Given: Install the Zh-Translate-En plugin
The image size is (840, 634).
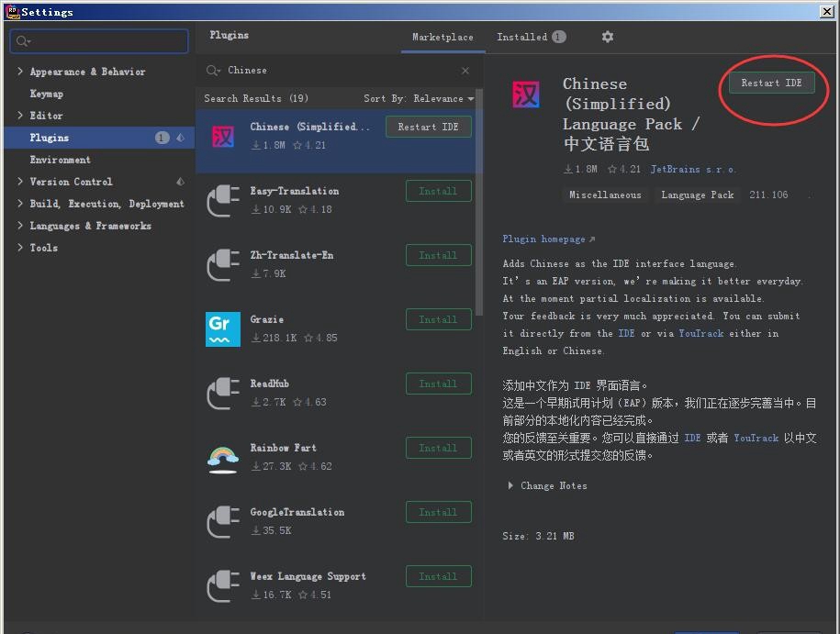Looking at the screenshot, I should (438, 255).
